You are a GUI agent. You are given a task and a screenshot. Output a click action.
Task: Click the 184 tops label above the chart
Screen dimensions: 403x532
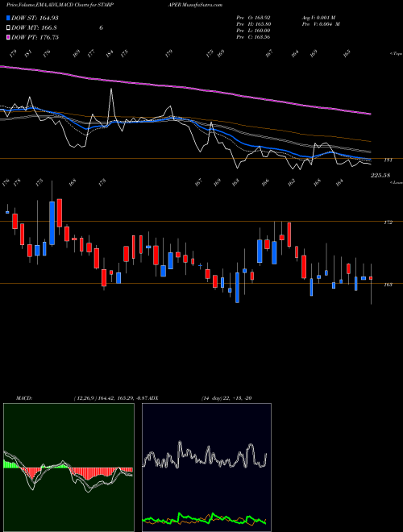(x=110, y=54)
